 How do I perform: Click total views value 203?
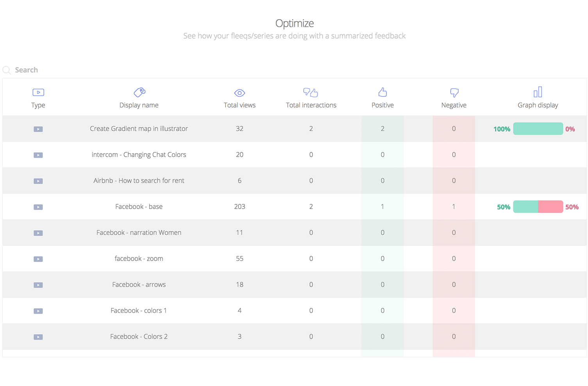[239, 207]
